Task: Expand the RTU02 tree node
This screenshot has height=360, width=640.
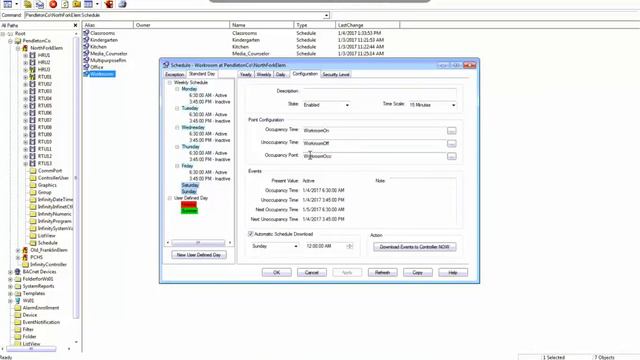Action: tap(26, 84)
